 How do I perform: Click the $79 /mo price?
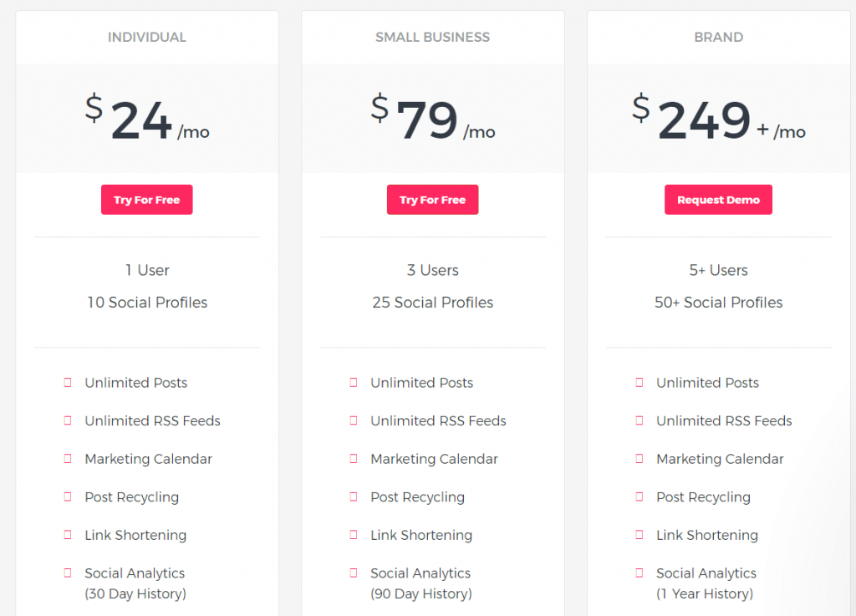click(432, 117)
